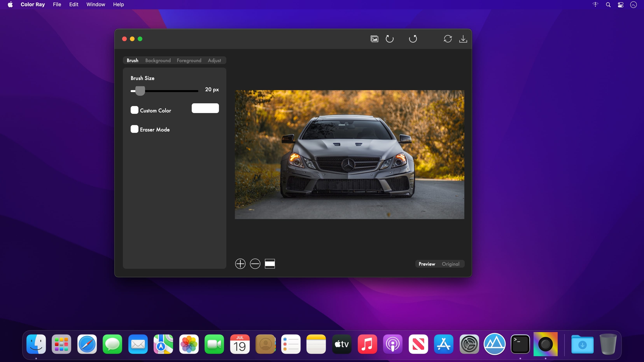Export the image using the download icon
Viewport: 644px width, 362px height.
click(463, 39)
